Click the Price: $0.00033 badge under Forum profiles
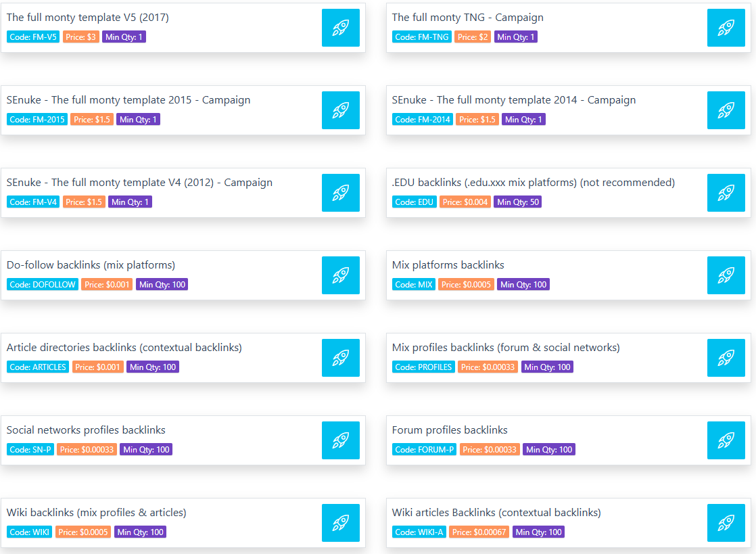 point(490,450)
